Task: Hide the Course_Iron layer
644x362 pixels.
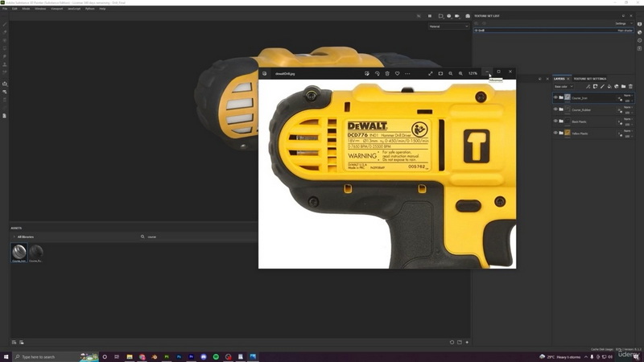Action: pos(555,97)
